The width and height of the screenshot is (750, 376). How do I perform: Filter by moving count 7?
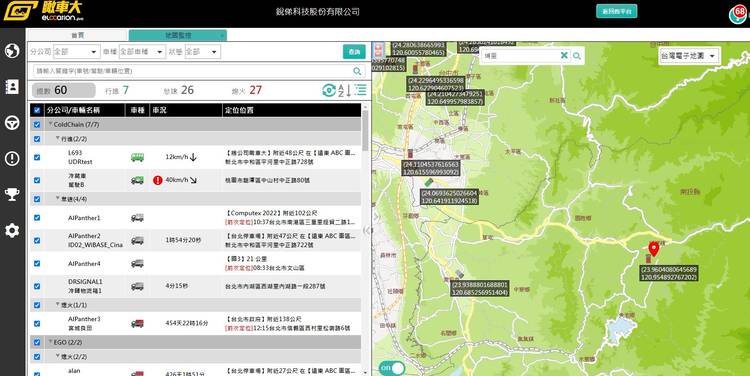(x=117, y=90)
